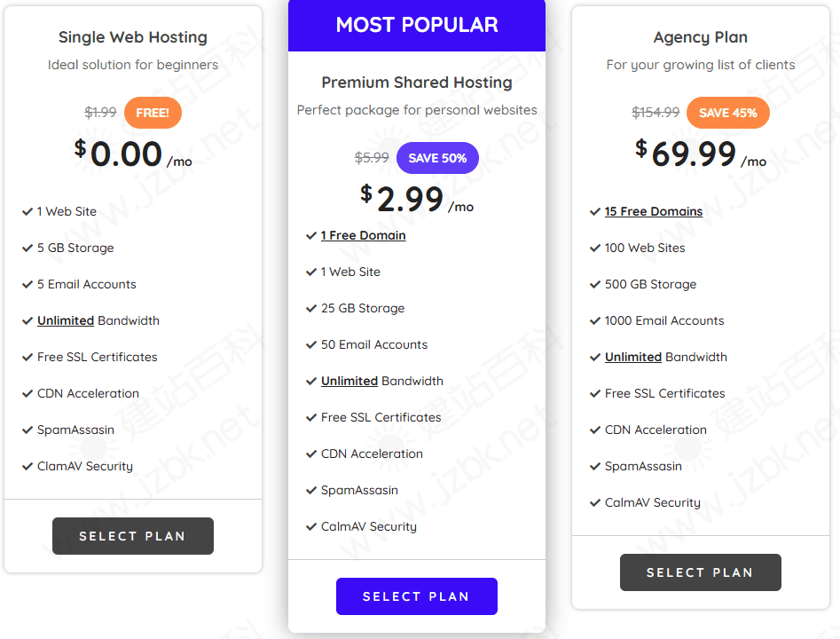Click the MOST POPULAR banner

[x=417, y=25]
